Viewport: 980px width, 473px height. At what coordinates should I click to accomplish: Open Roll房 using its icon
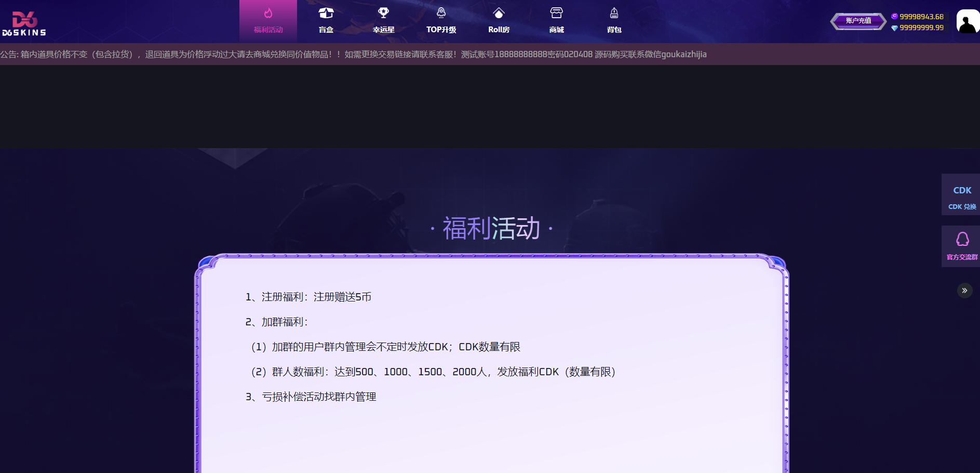(x=499, y=13)
